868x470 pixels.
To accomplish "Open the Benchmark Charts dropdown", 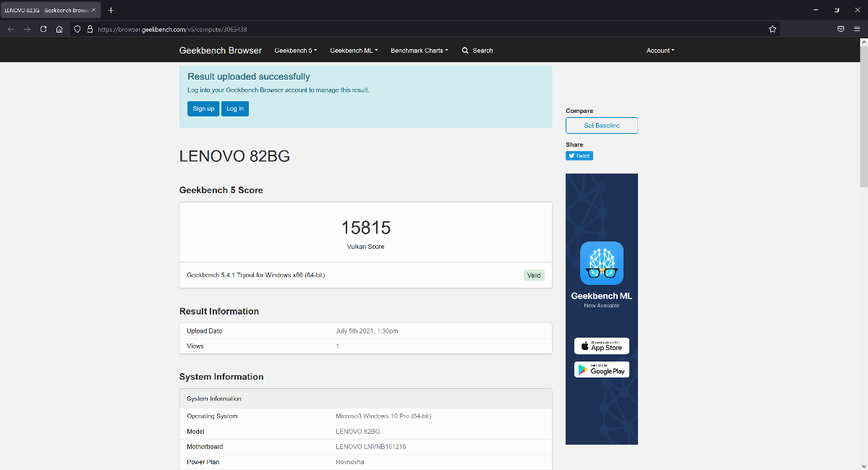I will (x=419, y=51).
